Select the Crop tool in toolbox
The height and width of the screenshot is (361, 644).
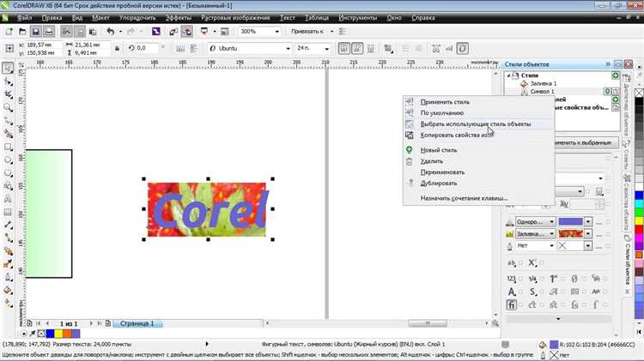[x=8, y=95]
